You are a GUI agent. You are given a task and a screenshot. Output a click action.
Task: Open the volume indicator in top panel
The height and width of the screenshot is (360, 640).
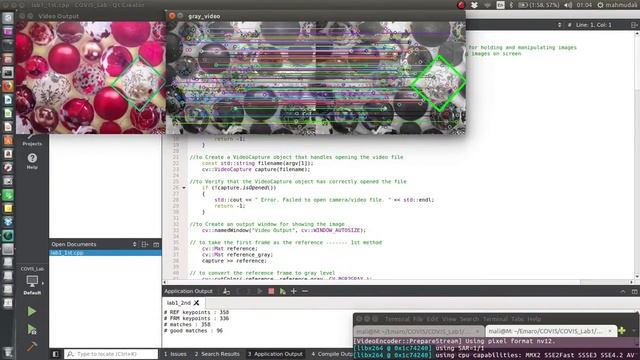[568, 5]
